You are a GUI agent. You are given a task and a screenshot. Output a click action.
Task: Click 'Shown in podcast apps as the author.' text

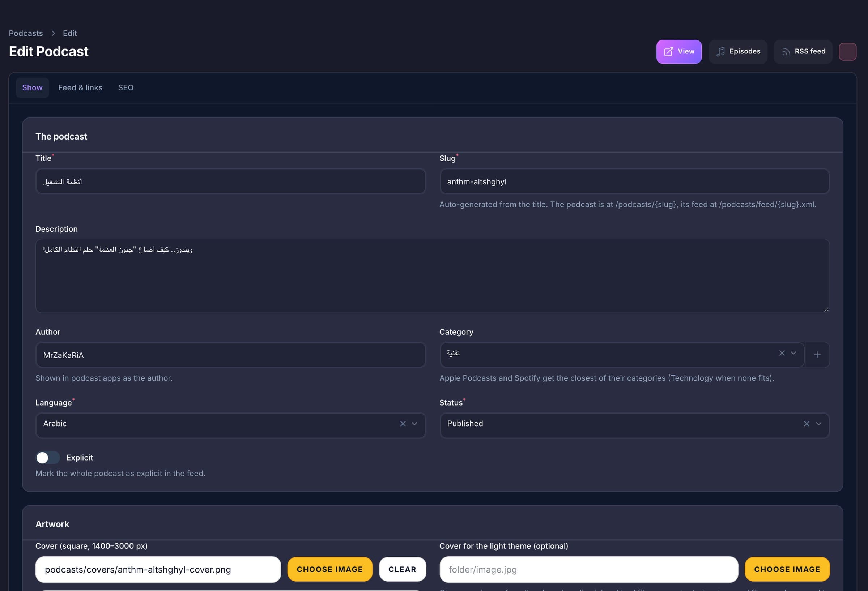point(104,378)
